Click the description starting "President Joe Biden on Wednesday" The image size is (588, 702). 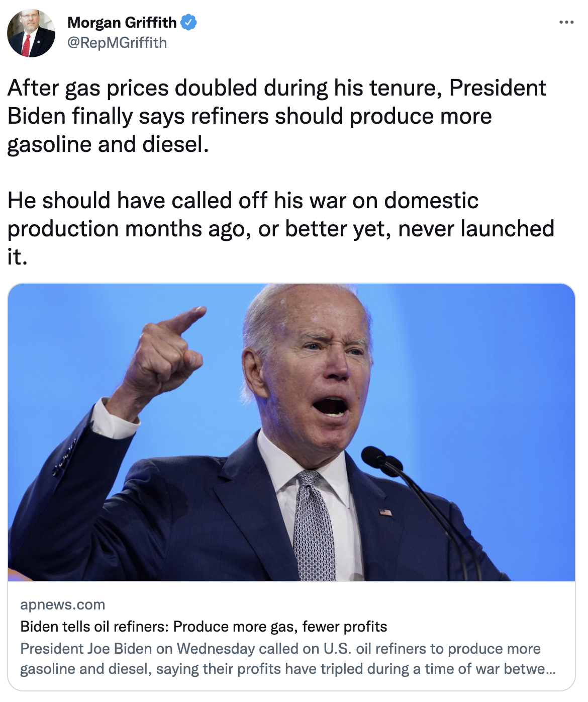[280, 649]
